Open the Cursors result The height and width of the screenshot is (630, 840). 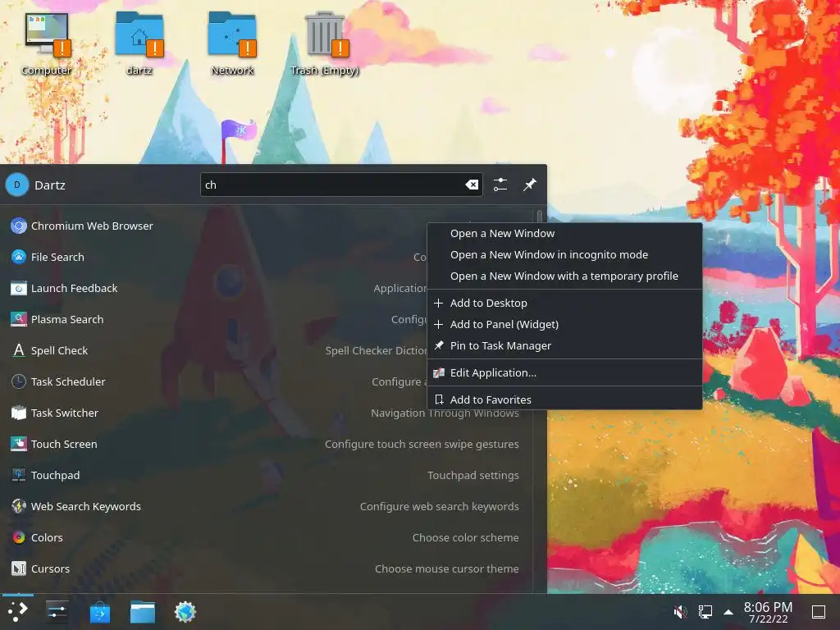coord(265,568)
